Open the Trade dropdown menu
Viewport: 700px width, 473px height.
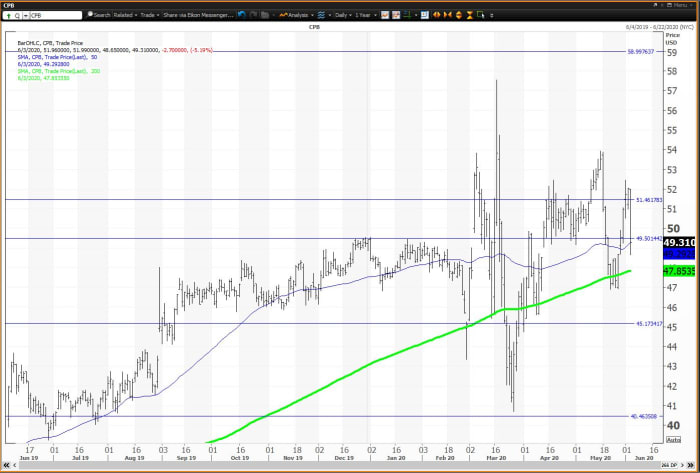click(151, 15)
